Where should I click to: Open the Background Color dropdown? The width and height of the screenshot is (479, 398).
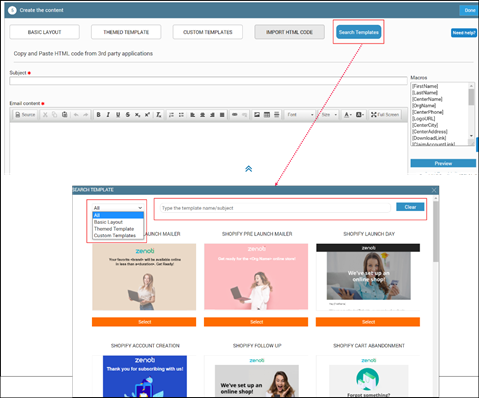tap(360, 115)
